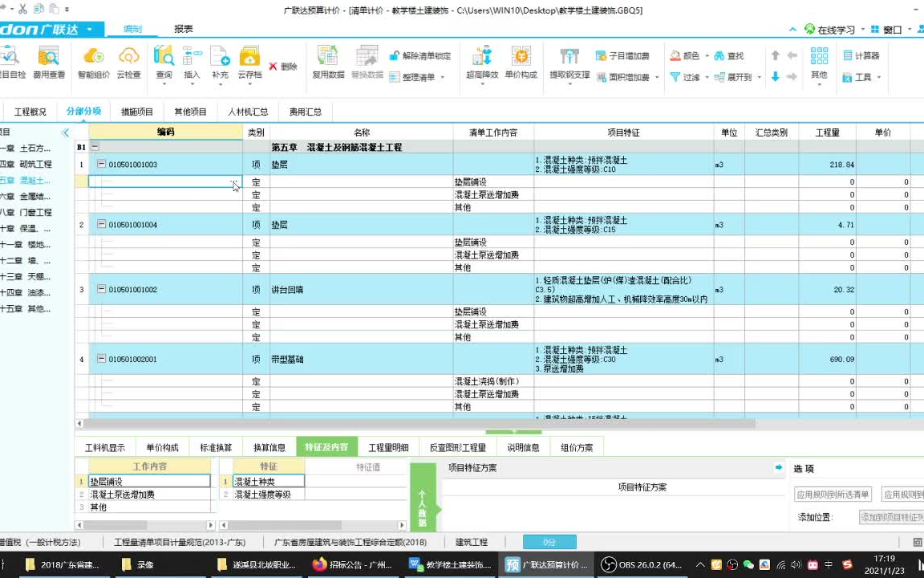Switch to the 工料机显示 panel tab
The height and width of the screenshot is (578, 924).
(x=106, y=446)
